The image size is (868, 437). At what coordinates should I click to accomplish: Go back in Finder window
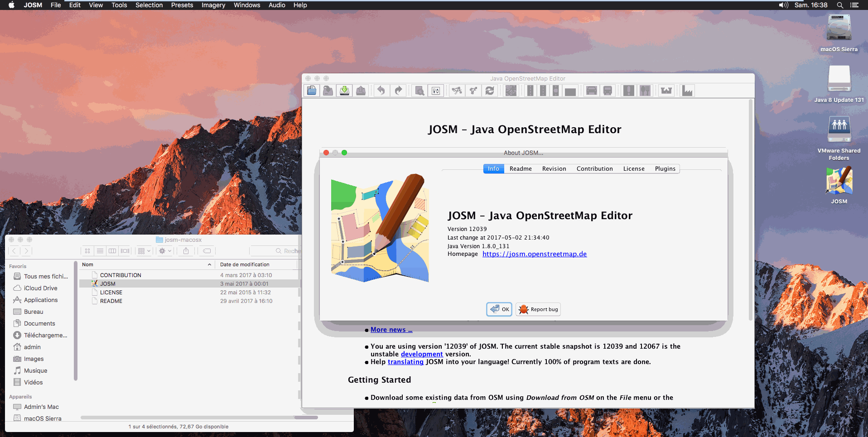(14, 251)
